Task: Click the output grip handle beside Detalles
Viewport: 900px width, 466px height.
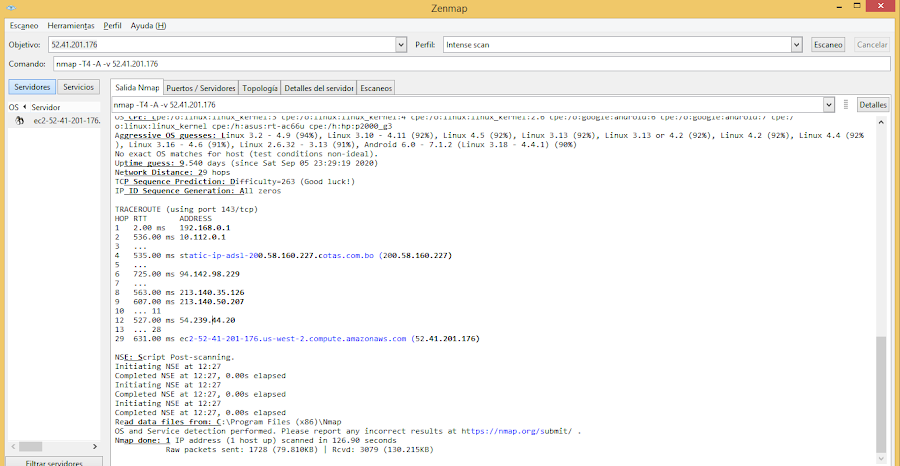Action: 845,104
